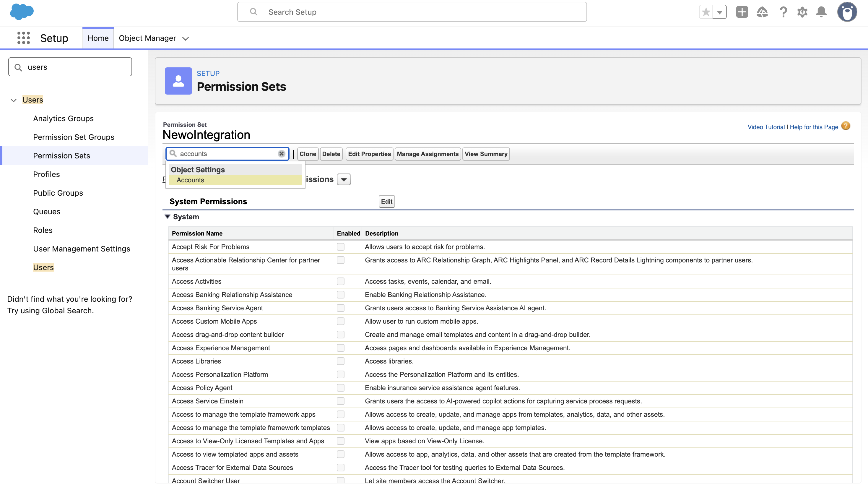Image resolution: width=868 pixels, height=490 pixels.
Task: Open User Management Settings in the sidebar
Action: tap(82, 249)
